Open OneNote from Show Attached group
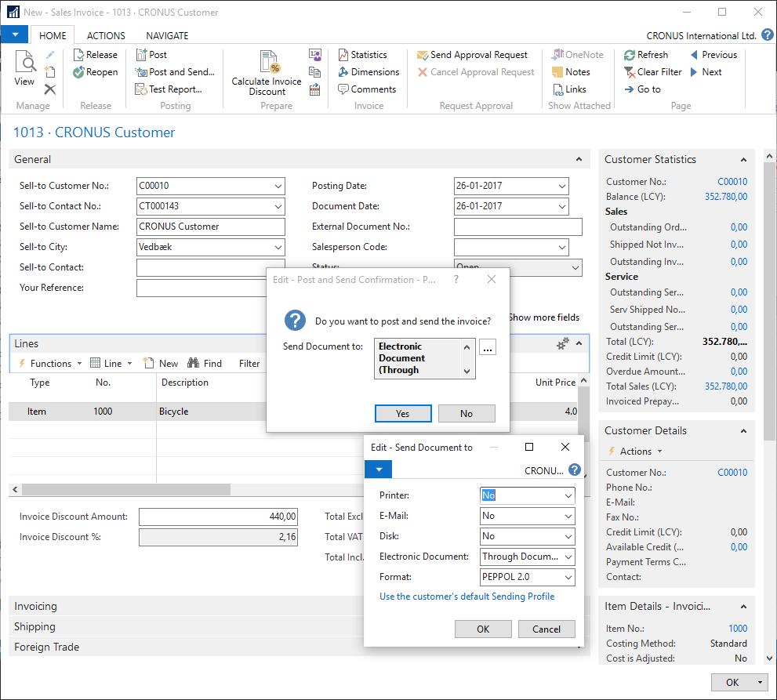The image size is (777, 700). coord(577,55)
